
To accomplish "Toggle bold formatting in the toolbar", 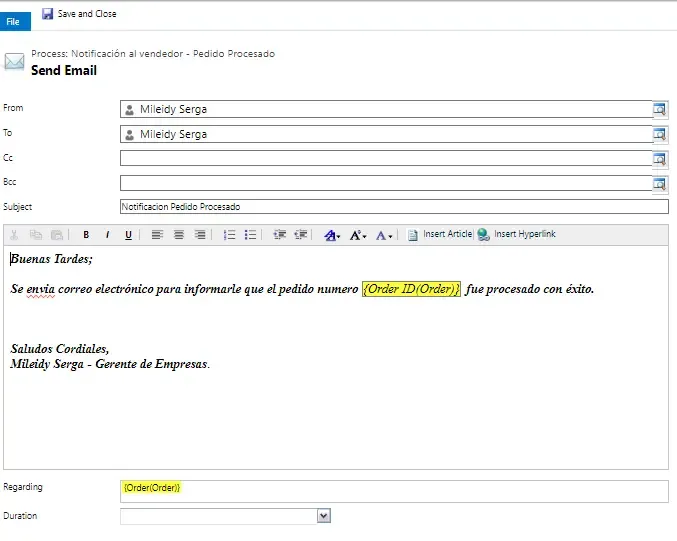I will (86, 235).
